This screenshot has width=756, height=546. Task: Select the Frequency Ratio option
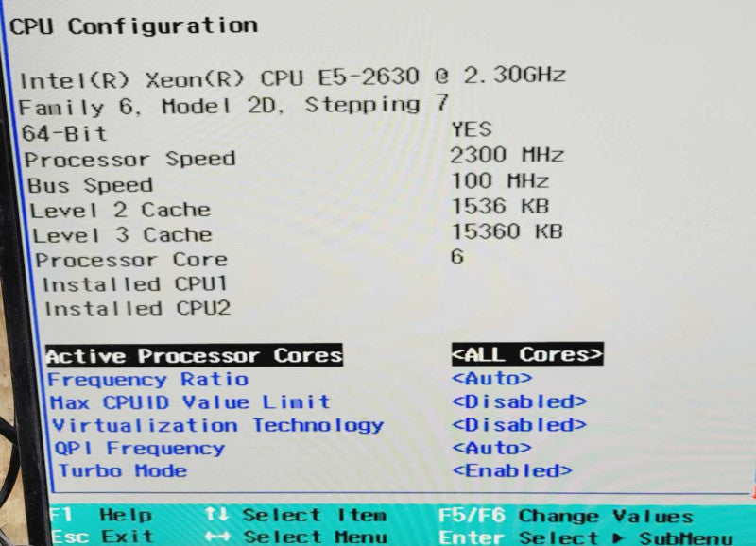point(148,380)
